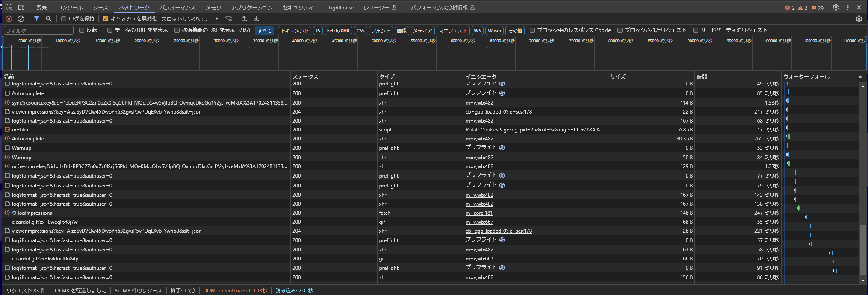Open DevTools settings gear icon

pos(836,7)
